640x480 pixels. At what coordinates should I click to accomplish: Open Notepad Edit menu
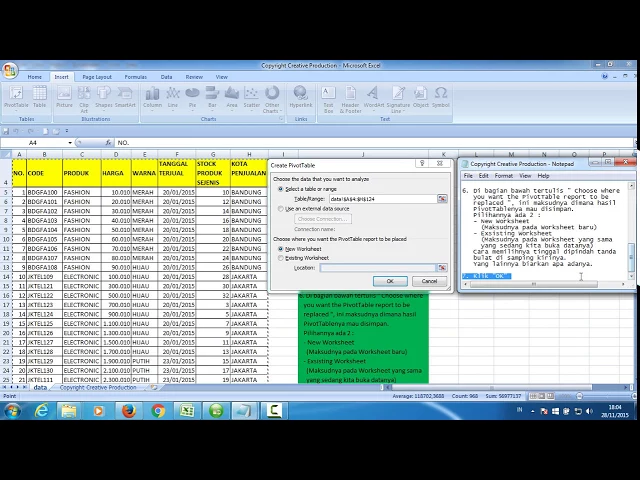(484, 176)
